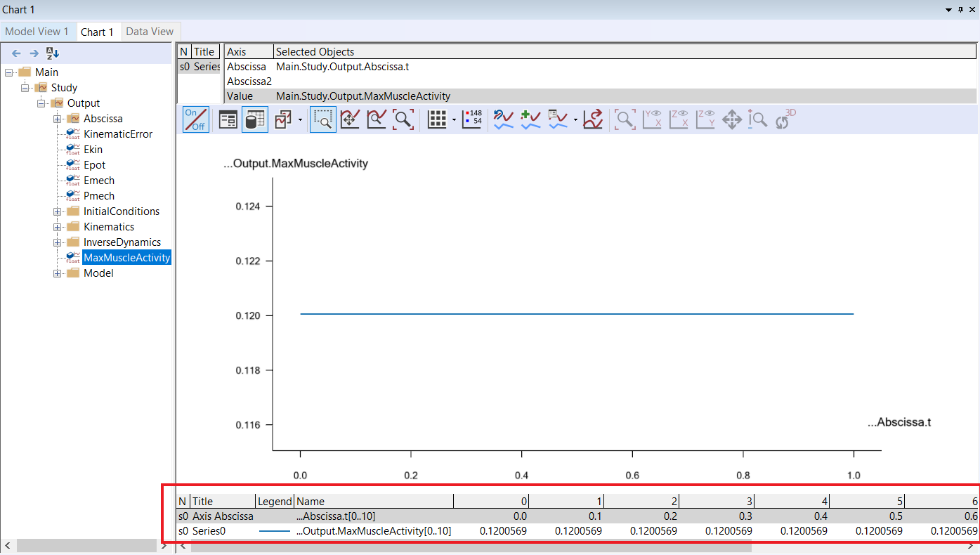
Task: Click the Abscissa axis row in series table
Action: click(x=601, y=67)
